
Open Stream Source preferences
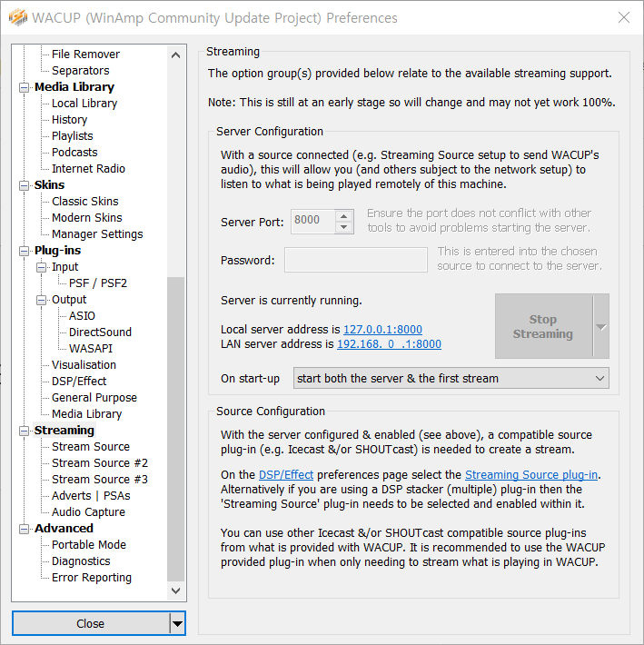(x=91, y=447)
